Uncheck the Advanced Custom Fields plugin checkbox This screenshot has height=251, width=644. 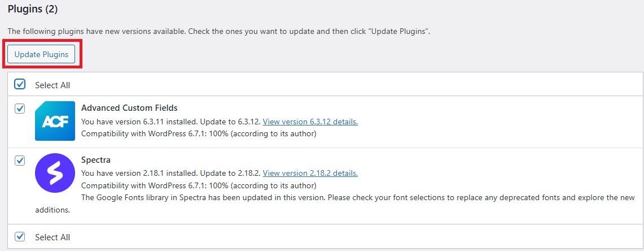click(x=20, y=109)
